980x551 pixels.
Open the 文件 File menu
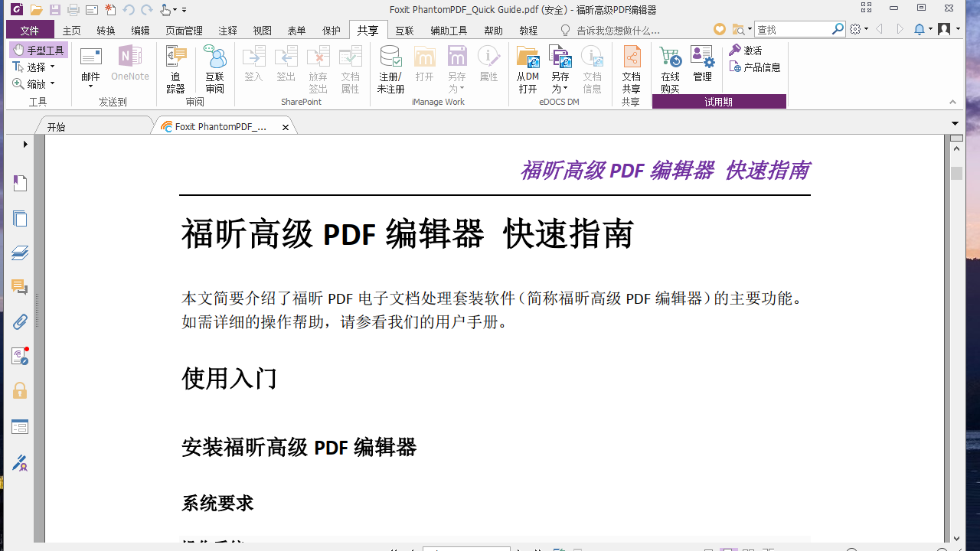pos(30,30)
